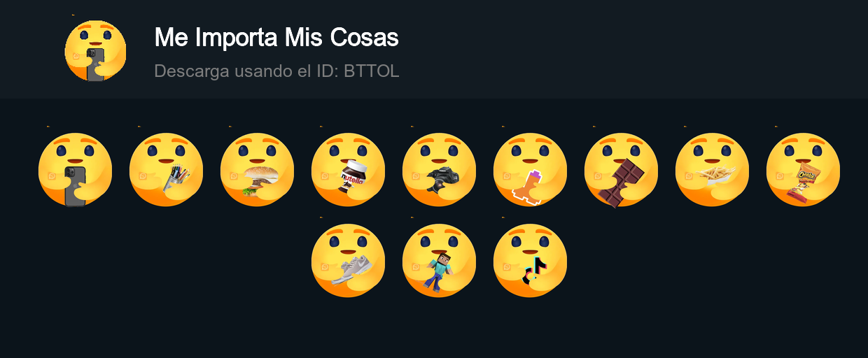Choose the emoji hugging a camera sticker
The width and height of the screenshot is (868, 358).
pos(439,170)
